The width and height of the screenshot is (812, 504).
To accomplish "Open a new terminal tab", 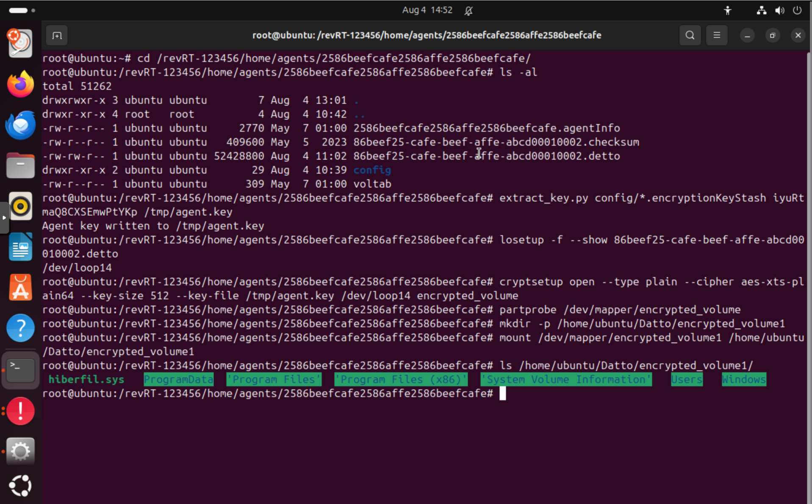I will pyautogui.click(x=57, y=36).
